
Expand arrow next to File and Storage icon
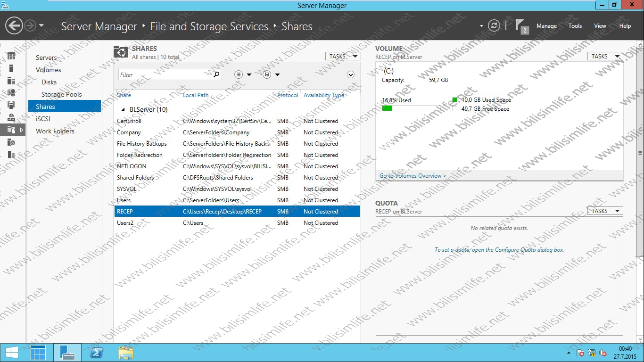coord(21,130)
